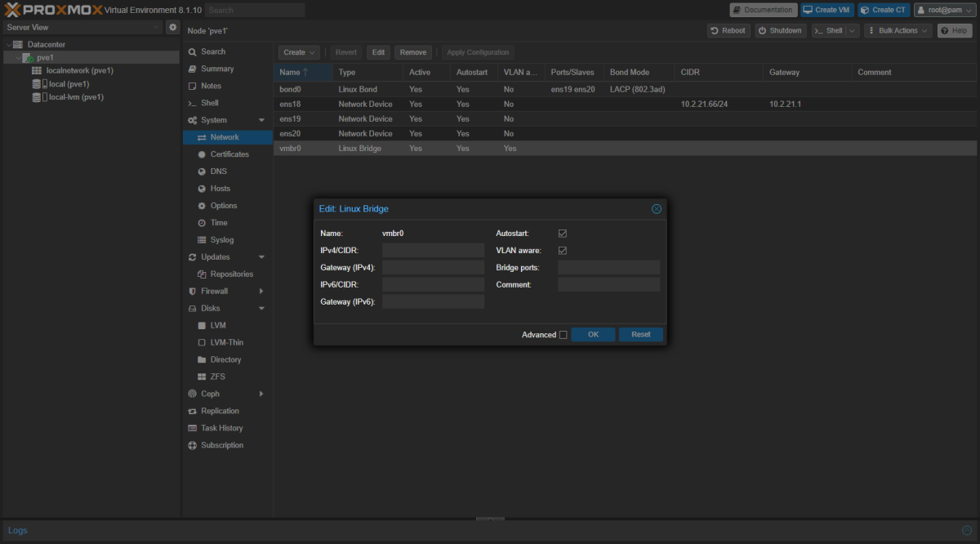Click the Comment input field
The width and height of the screenshot is (980, 544).
click(608, 285)
